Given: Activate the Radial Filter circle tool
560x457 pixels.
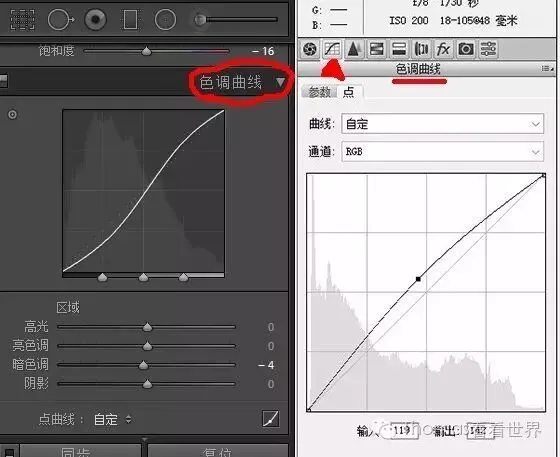Looking at the screenshot, I should coord(165,19).
